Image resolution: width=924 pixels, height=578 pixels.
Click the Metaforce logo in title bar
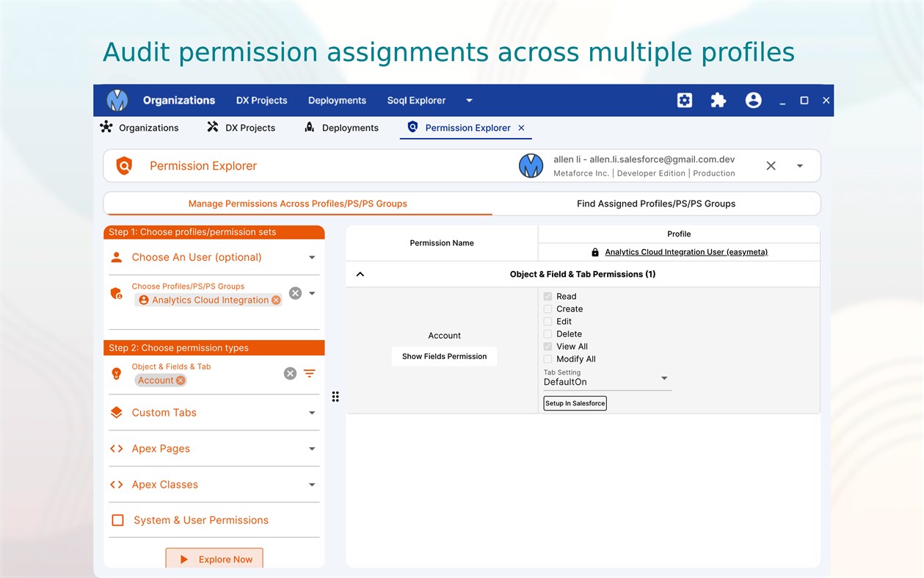(x=117, y=101)
